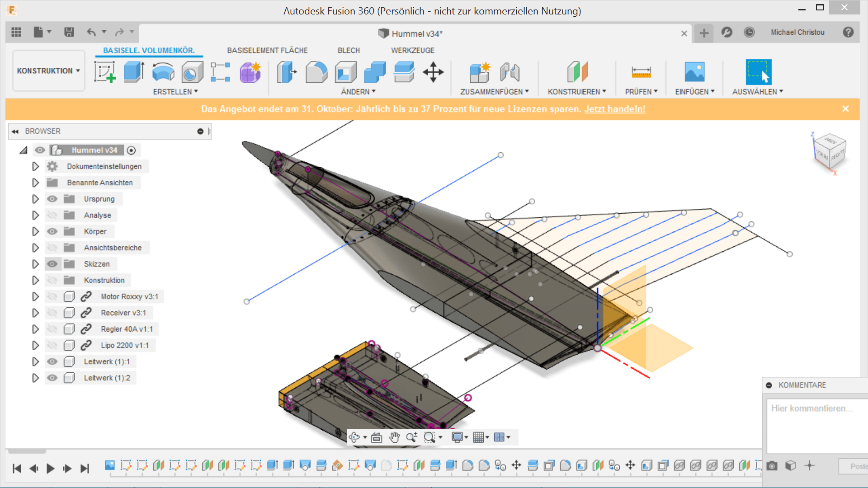Hide the Körper folder in the browser
The width and height of the screenshot is (868, 488).
(52, 231)
